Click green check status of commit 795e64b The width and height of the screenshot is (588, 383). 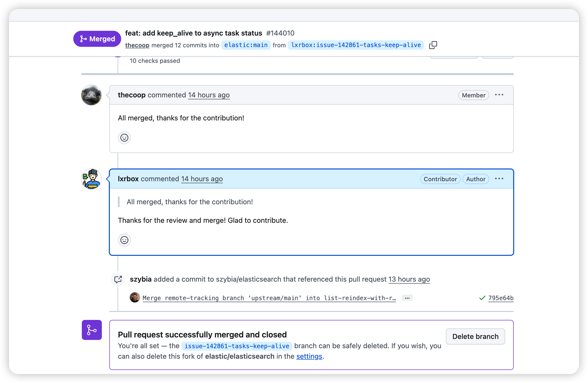click(x=482, y=298)
